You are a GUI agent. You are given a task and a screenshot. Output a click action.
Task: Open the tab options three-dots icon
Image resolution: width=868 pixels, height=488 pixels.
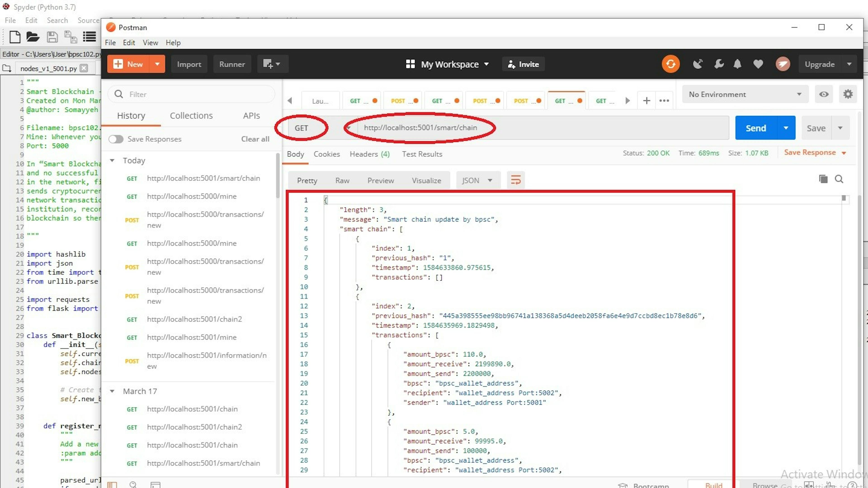point(664,101)
